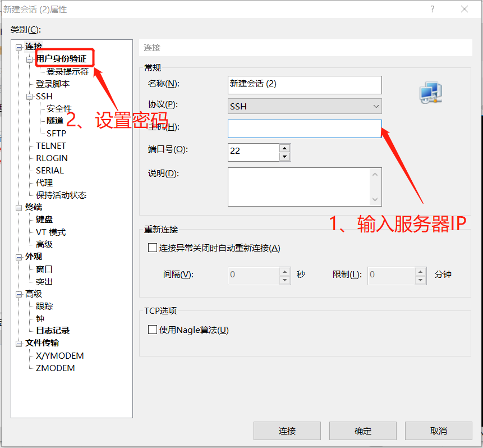Screen dimensions: 483x448
Task: Select 隧道 tree item
Action: 55,121
